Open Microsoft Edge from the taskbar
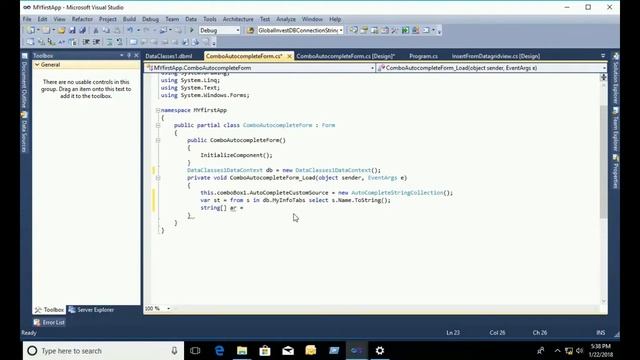This screenshot has width=640, height=360. 219,351
